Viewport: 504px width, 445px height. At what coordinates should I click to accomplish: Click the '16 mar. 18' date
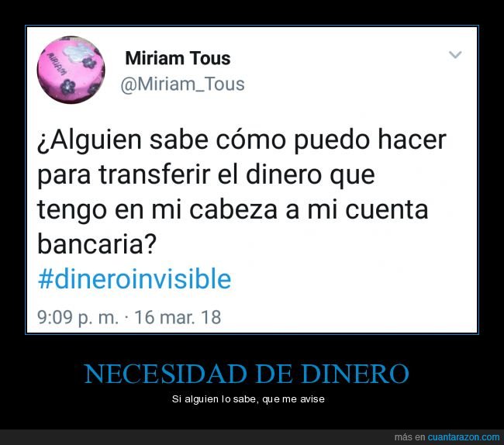click(x=178, y=317)
